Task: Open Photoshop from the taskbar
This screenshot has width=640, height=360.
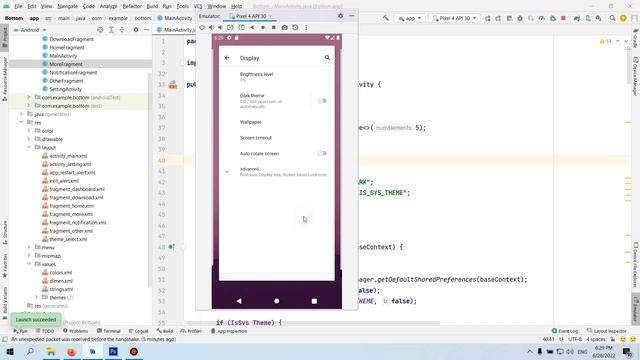Action: click(x=113, y=351)
